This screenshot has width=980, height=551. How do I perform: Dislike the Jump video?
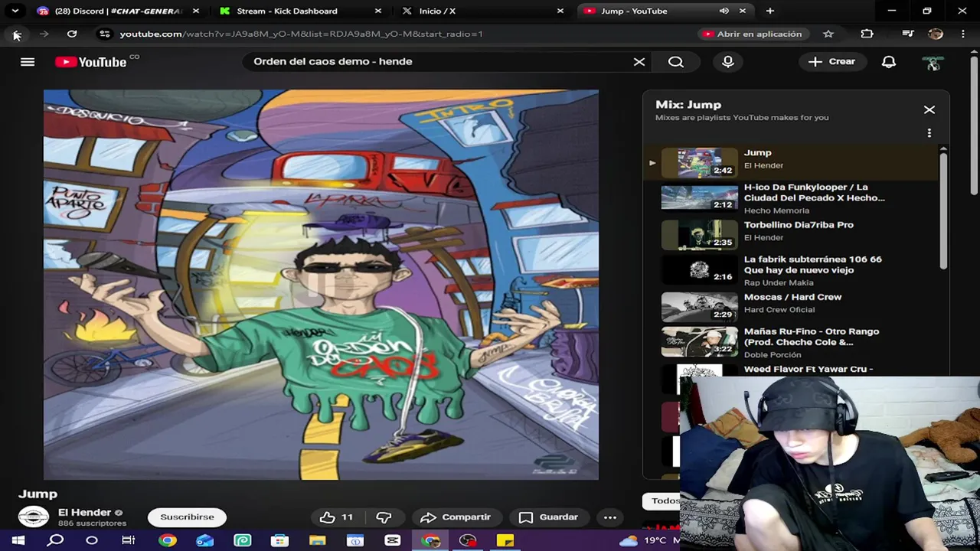[384, 517]
